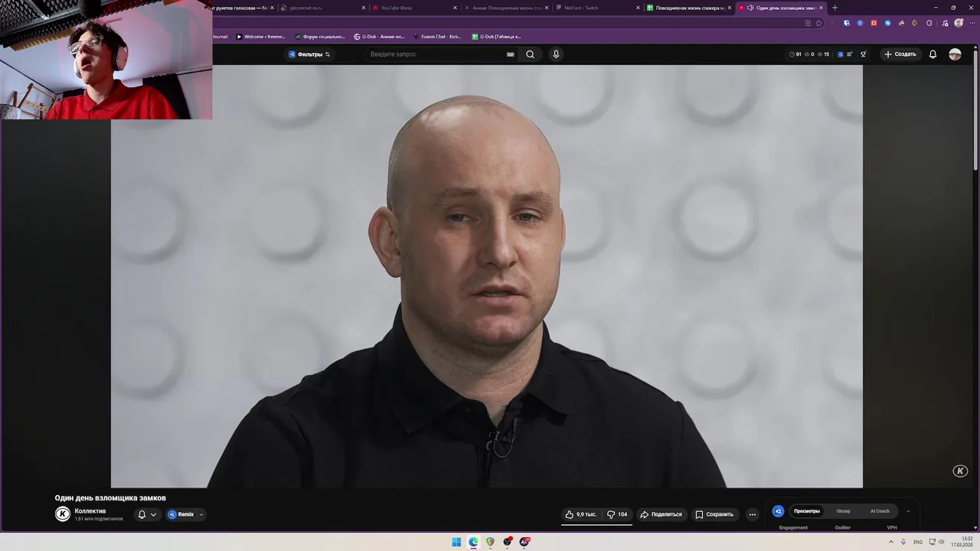Open the G-Dub - Аниме он... bookmark
Image resolution: width=980 pixels, height=551 pixels.
[x=379, y=36]
